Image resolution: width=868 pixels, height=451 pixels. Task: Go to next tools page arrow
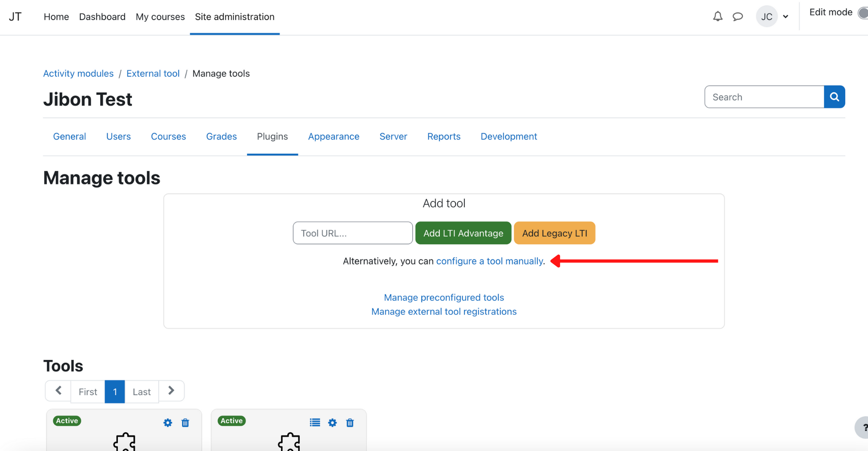[x=171, y=391]
